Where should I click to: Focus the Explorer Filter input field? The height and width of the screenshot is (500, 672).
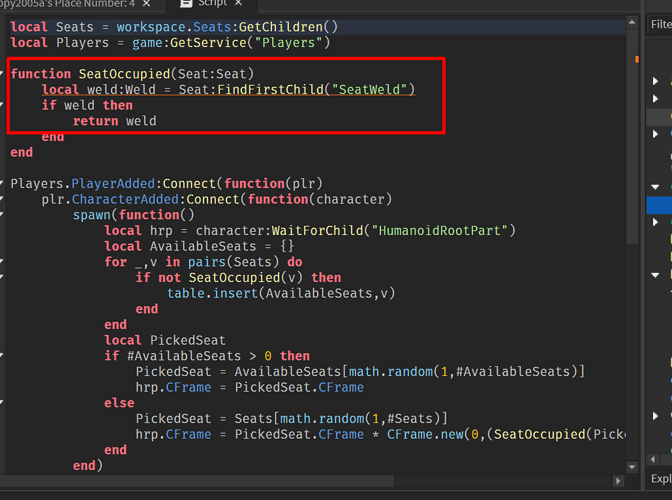660,24
